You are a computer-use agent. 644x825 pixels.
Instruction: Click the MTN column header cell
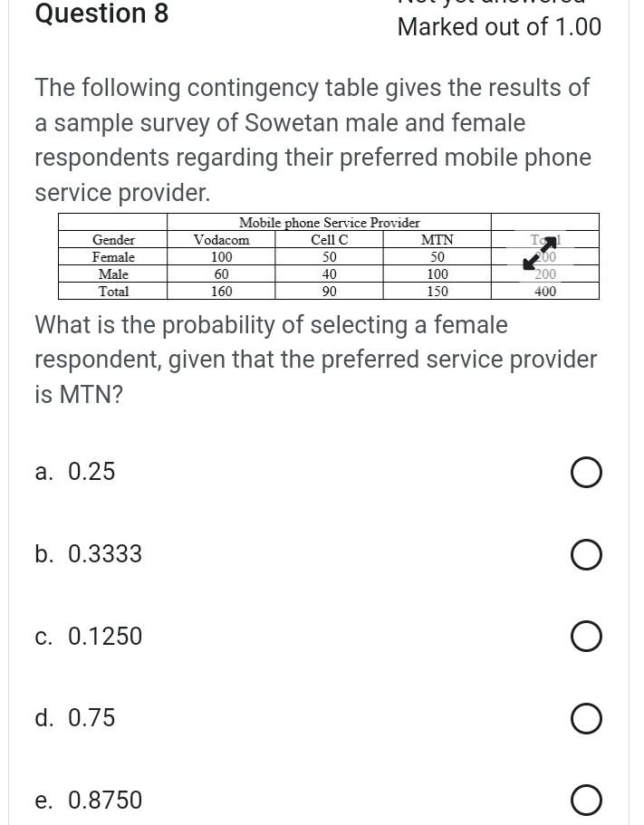(x=437, y=240)
